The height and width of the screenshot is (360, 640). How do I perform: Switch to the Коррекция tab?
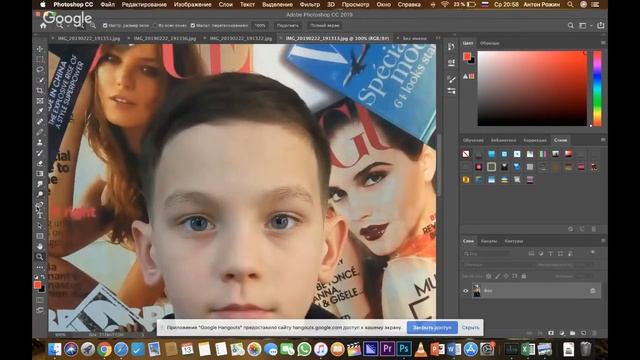[x=535, y=140]
